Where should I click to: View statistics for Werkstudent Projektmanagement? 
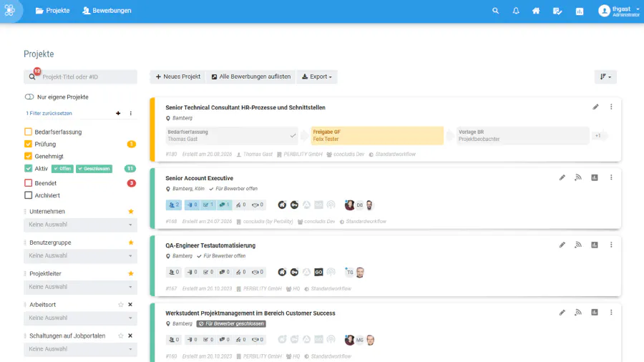click(x=595, y=313)
